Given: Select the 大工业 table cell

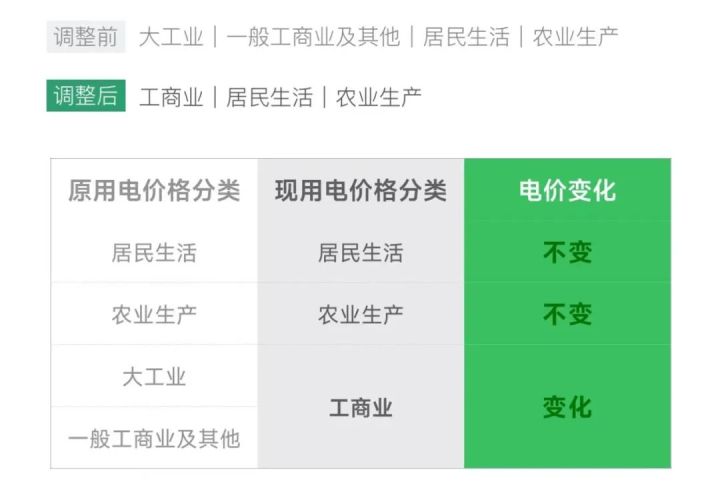Looking at the screenshot, I should 154,377.
